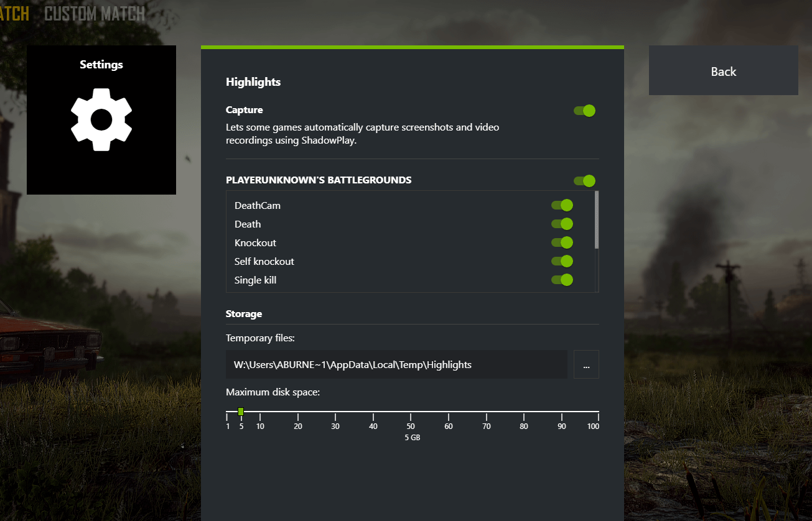Click the DeathCam row label

click(x=258, y=205)
